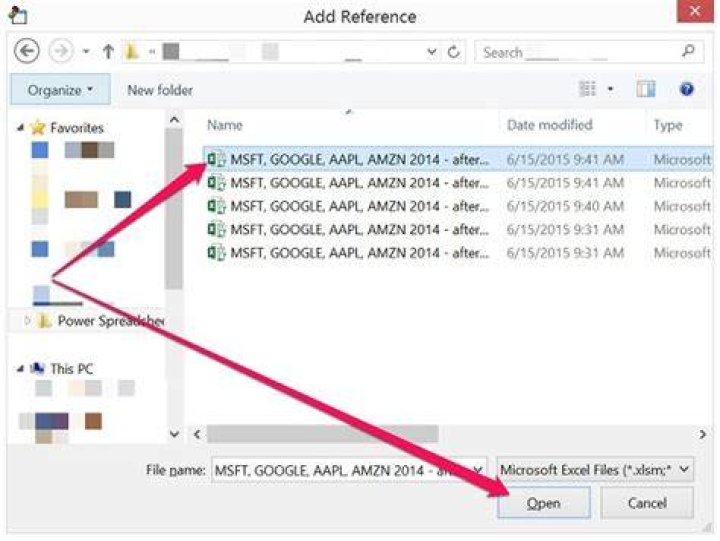Select This PC in navigation pane
The height and width of the screenshot is (541, 720).
[72, 369]
